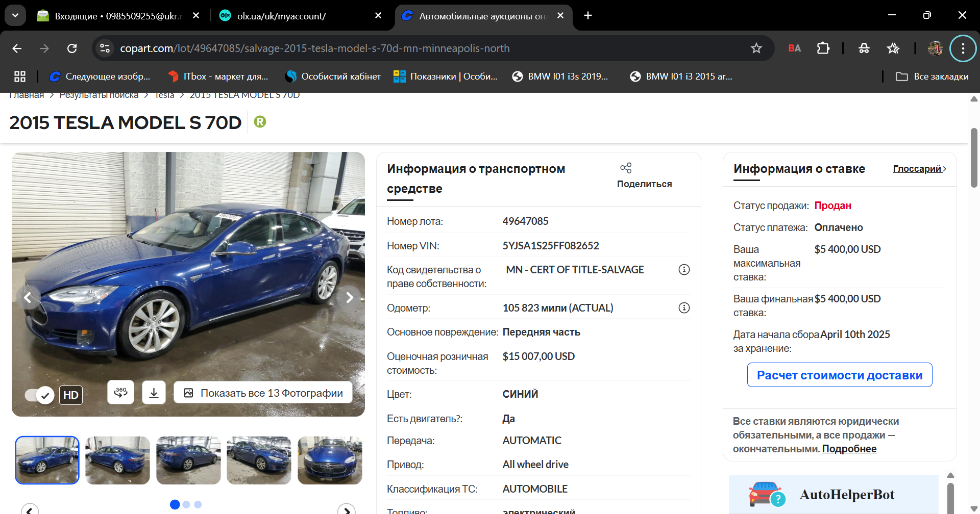Click Расчет стоимости доставки button

click(x=840, y=375)
